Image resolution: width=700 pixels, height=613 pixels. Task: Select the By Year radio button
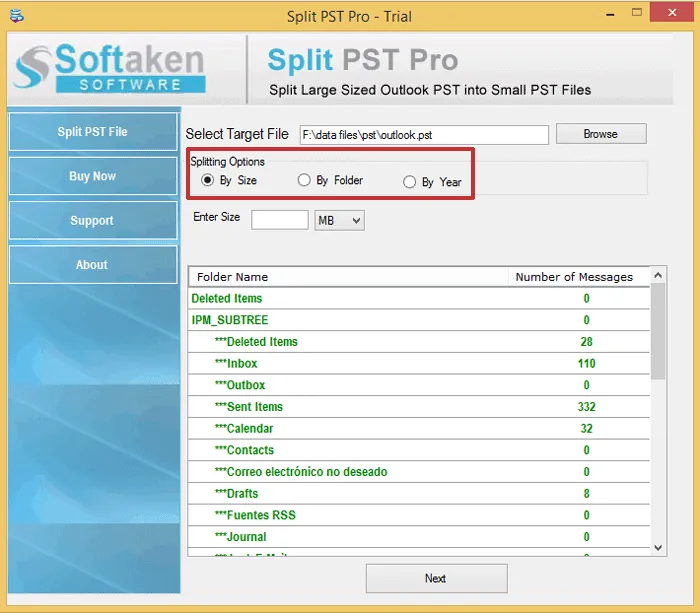[x=409, y=182]
